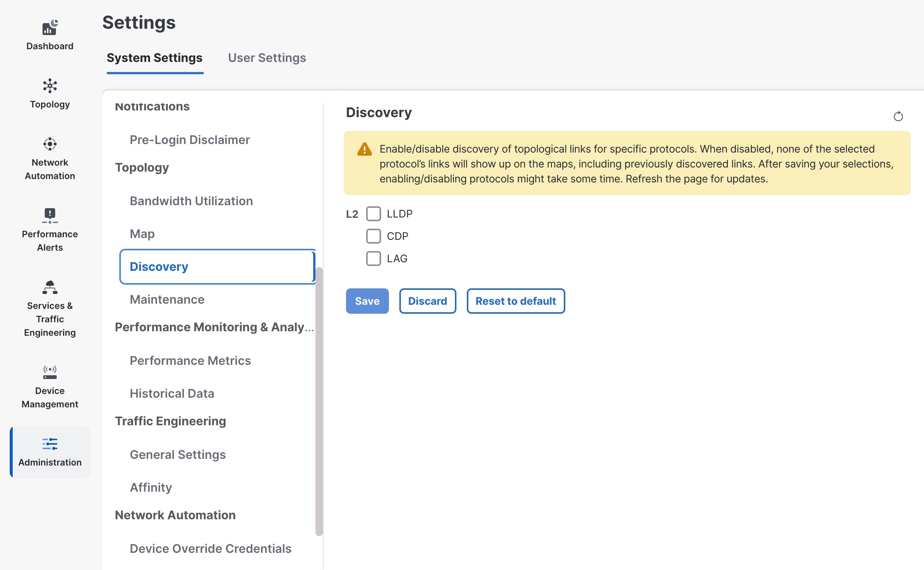Open Bandwidth Utilization settings item
Viewport: 924px width, 570px height.
click(x=191, y=201)
